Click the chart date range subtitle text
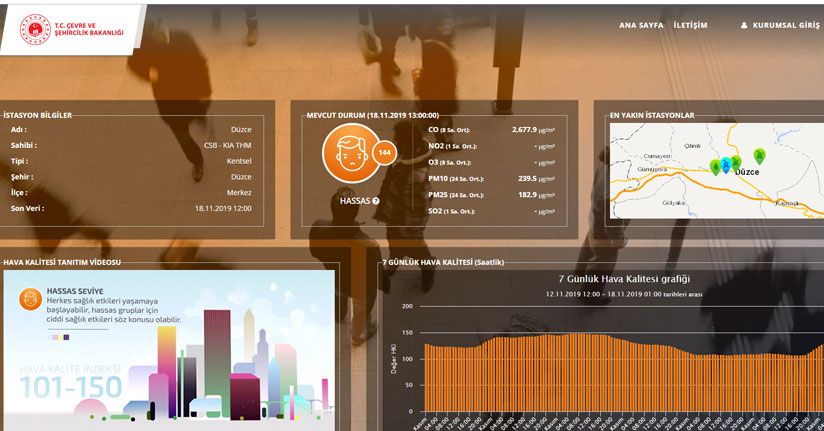824x431 pixels. [x=624, y=294]
